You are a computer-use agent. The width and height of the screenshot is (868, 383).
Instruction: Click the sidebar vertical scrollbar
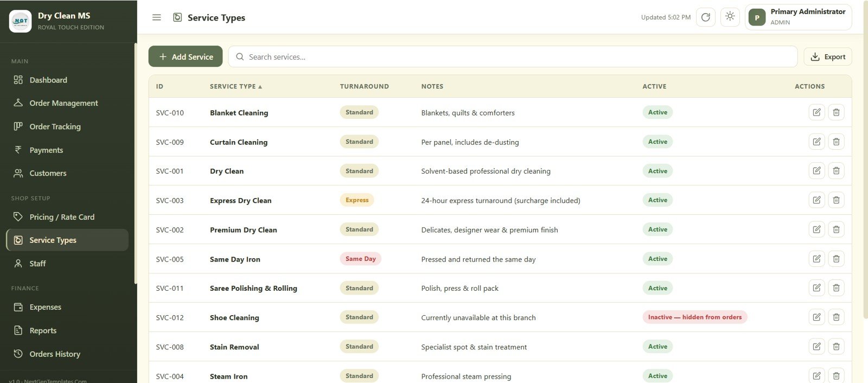pos(136,163)
